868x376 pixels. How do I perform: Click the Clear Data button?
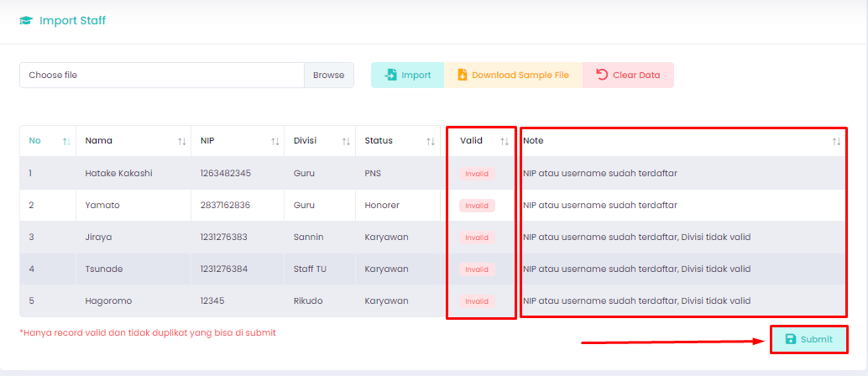(x=628, y=75)
